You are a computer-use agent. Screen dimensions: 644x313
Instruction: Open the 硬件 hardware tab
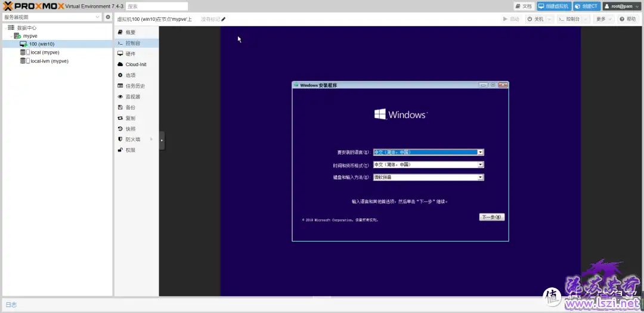pos(137,54)
